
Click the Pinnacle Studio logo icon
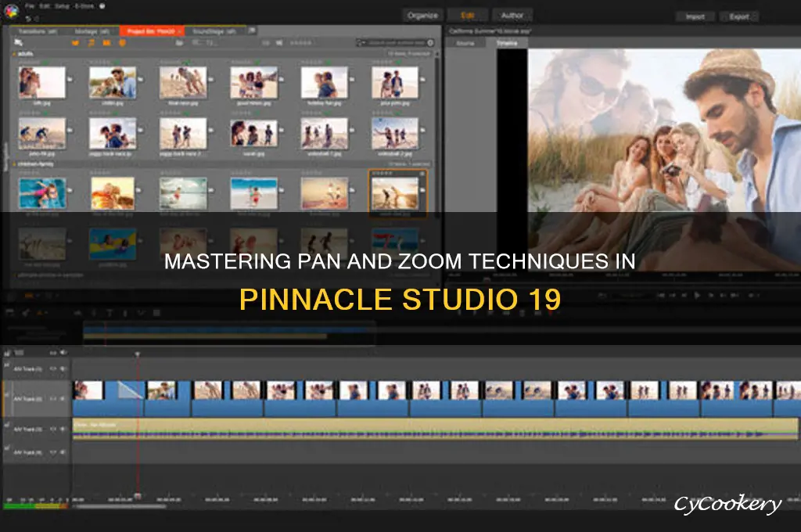[11, 10]
